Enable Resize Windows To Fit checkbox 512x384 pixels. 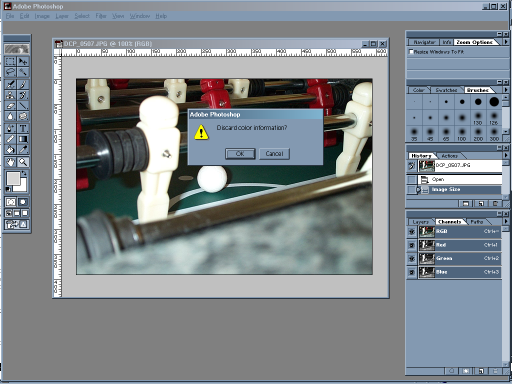(411, 52)
